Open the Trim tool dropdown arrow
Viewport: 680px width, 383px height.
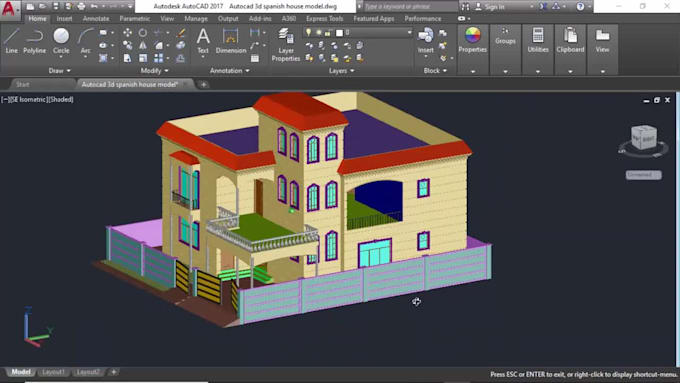coord(167,33)
